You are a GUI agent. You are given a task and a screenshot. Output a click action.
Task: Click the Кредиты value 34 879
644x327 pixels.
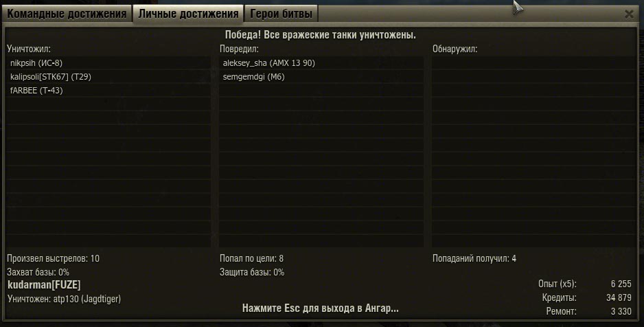pyautogui.click(x=619, y=297)
